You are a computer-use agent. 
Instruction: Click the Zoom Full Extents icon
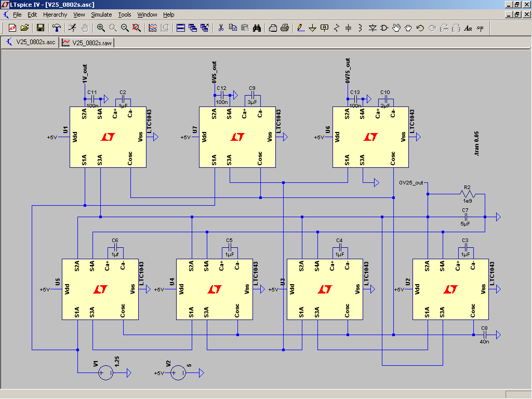pyautogui.click(x=137, y=28)
